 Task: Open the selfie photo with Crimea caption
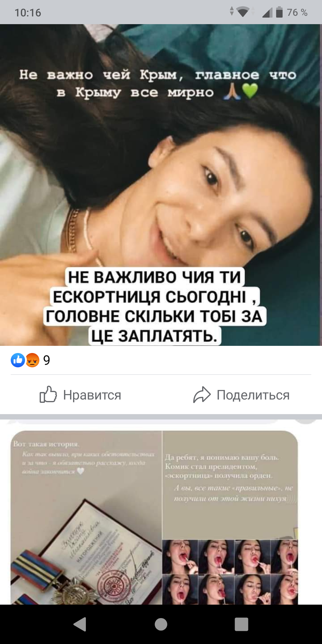pyautogui.click(x=161, y=185)
